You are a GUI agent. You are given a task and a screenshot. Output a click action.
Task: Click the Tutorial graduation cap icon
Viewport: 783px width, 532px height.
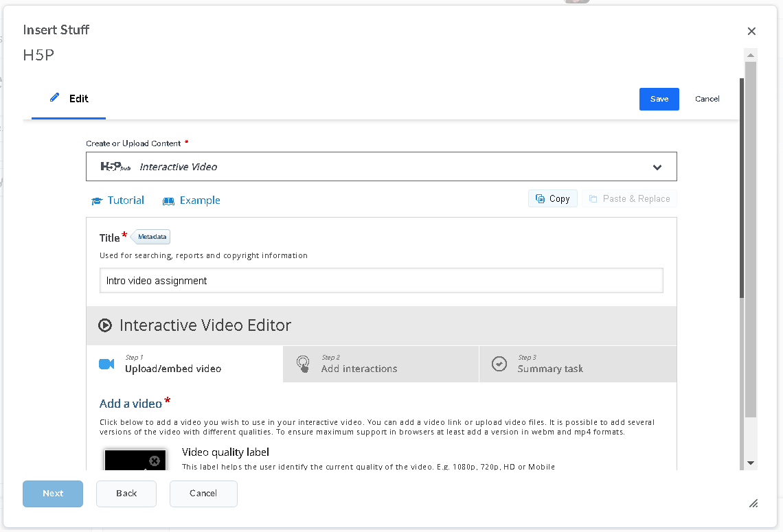[x=97, y=200]
